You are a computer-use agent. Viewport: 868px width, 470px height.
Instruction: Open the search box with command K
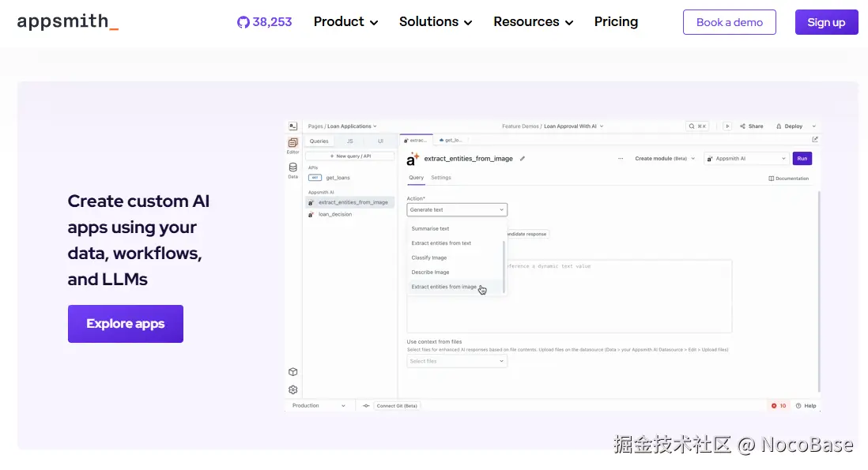[x=697, y=126]
